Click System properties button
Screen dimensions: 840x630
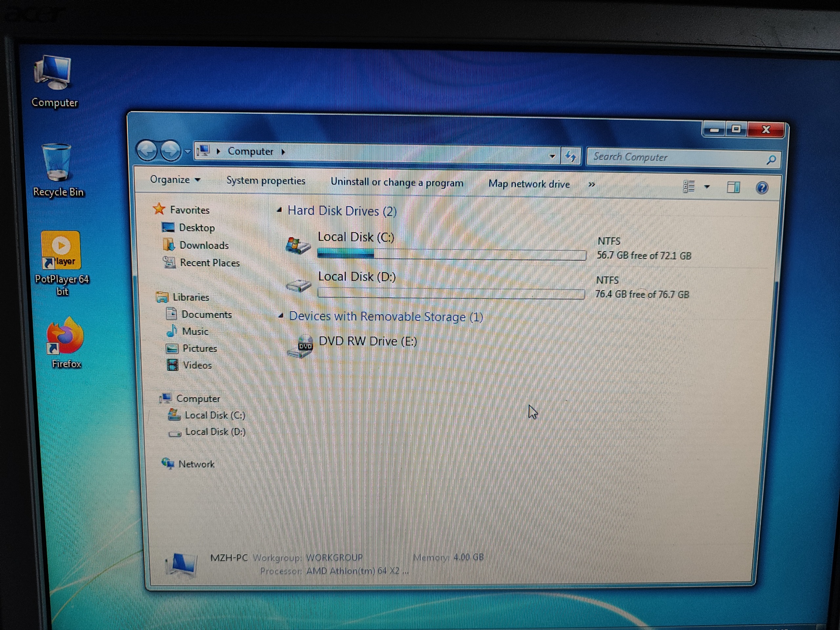265,181
